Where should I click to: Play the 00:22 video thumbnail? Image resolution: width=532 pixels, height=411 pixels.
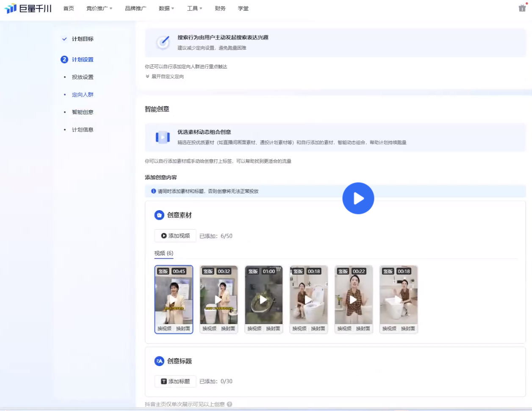point(353,300)
